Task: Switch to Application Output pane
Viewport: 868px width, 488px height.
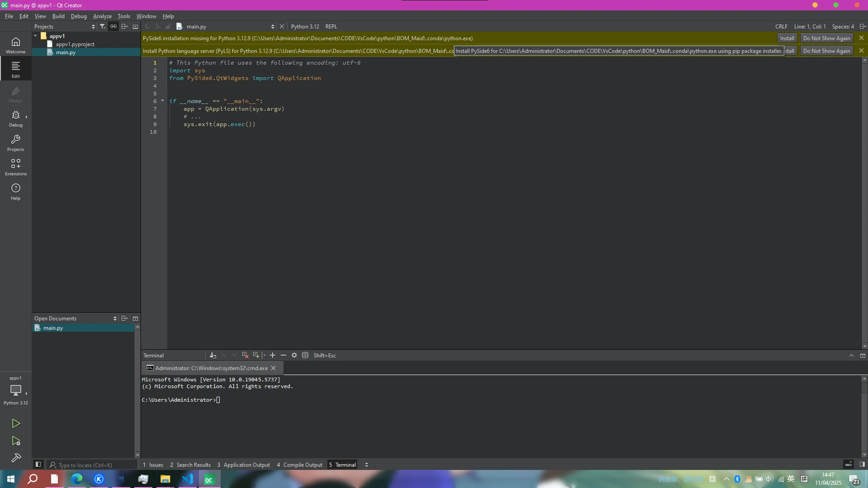Action: 243,465
